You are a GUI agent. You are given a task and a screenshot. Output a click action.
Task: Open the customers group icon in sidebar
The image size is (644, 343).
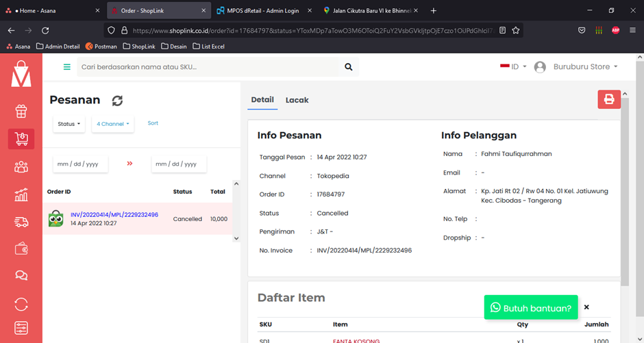(x=21, y=166)
